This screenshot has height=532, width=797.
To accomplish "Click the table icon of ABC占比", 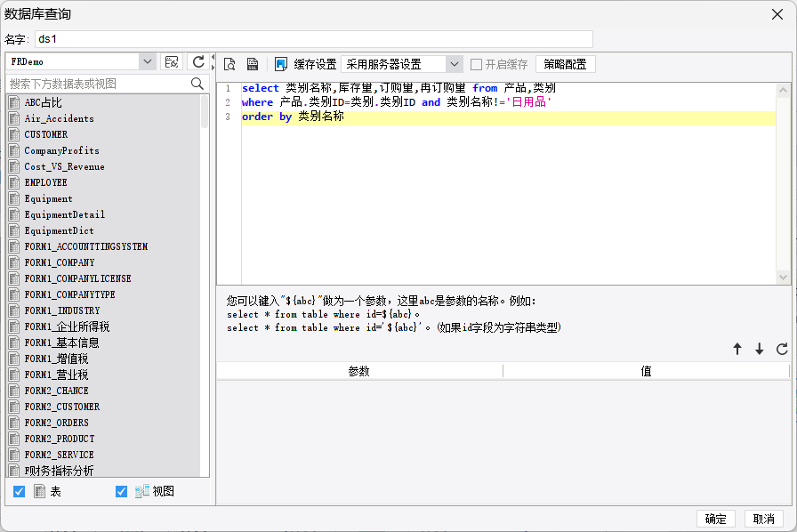I will click(x=14, y=102).
